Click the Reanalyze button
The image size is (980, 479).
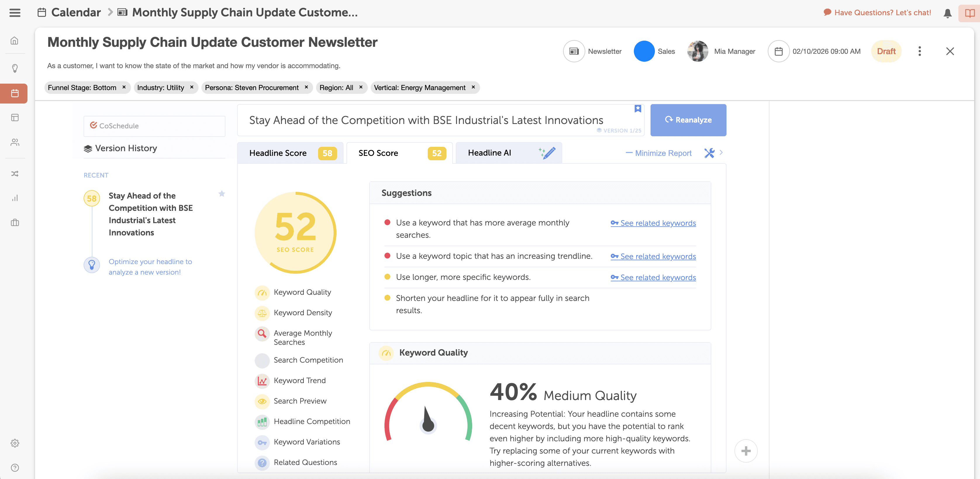pos(688,120)
